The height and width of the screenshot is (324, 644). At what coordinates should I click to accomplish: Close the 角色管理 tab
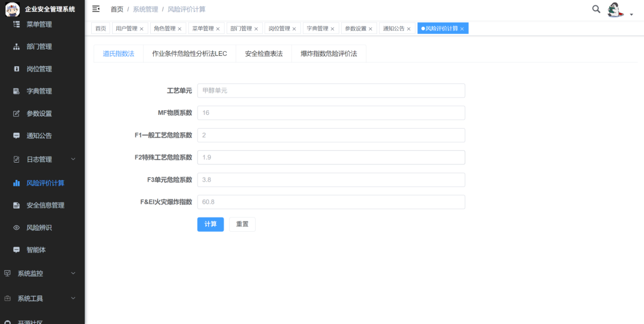(x=179, y=29)
